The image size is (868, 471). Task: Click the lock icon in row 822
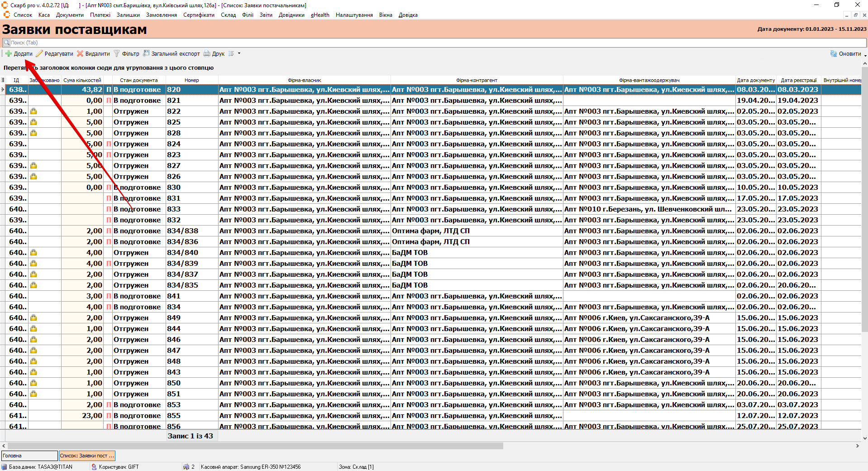coord(33,111)
